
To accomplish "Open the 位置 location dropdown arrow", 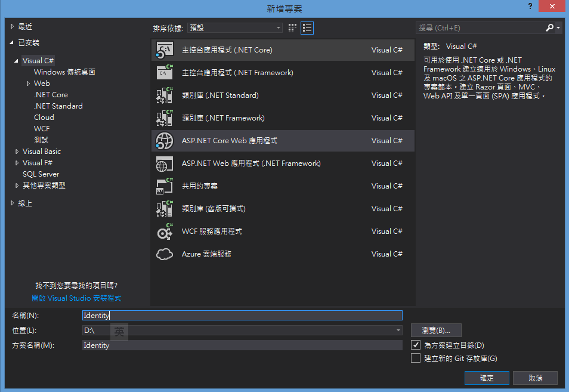I will point(398,331).
